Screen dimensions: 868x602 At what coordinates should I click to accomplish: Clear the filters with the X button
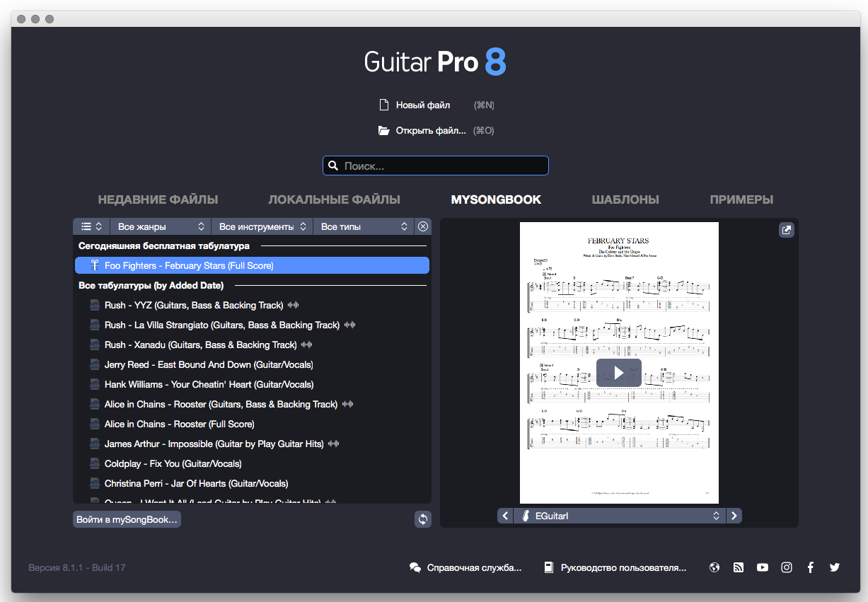coord(423,226)
